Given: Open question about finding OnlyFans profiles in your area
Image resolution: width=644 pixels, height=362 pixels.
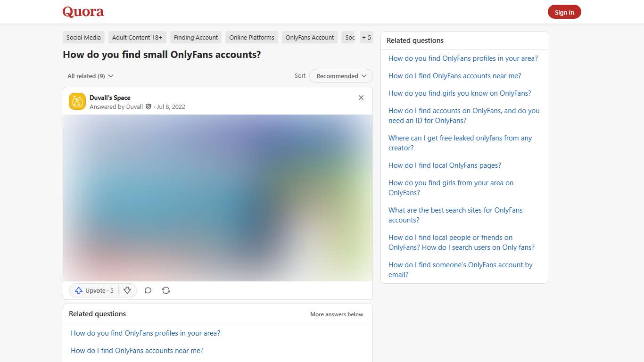Looking at the screenshot, I should pyautogui.click(x=463, y=58).
